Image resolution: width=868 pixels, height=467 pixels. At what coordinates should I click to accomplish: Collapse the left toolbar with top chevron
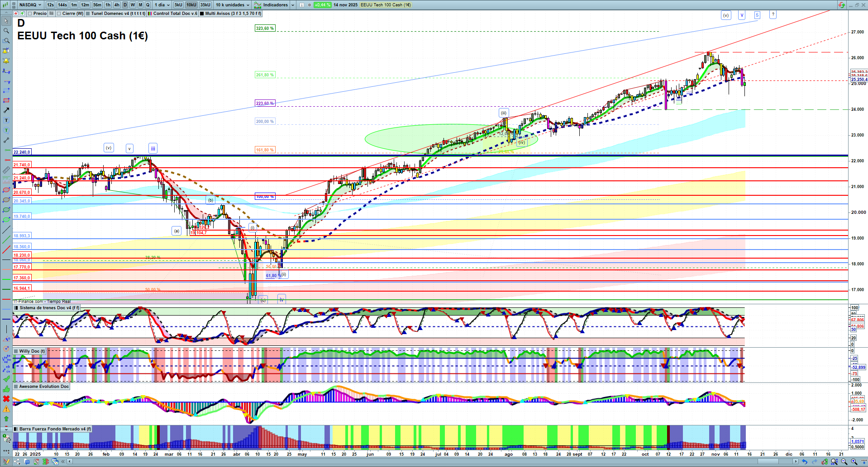pyautogui.click(x=6, y=13)
